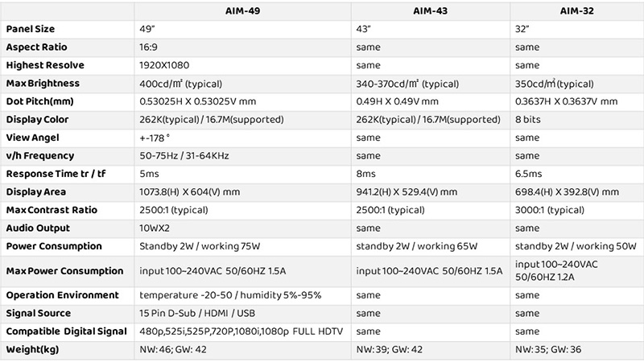
Task: Click the AIM-32 column header
Action: [x=576, y=11]
